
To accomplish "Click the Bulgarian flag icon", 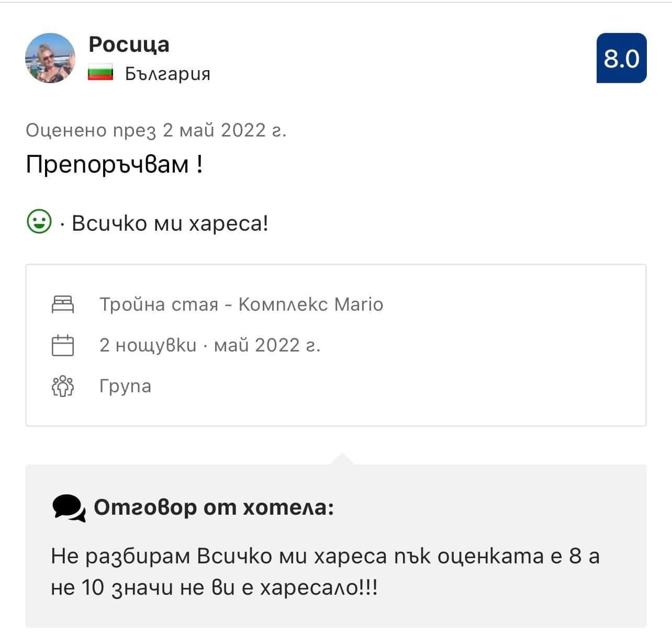I will point(100,73).
